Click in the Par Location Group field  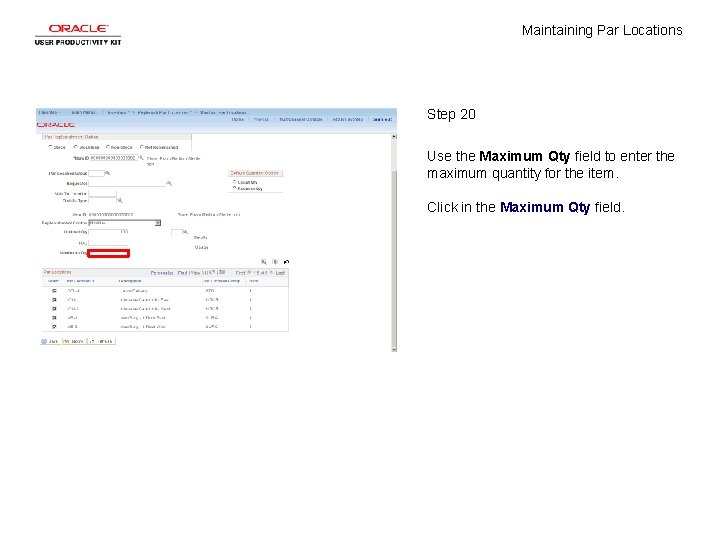[96, 173]
